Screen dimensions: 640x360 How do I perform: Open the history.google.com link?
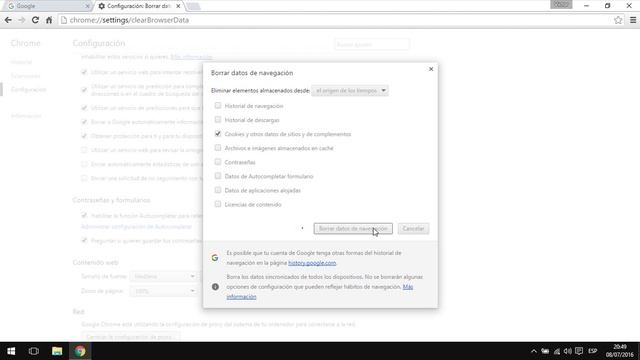click(312, 263)
